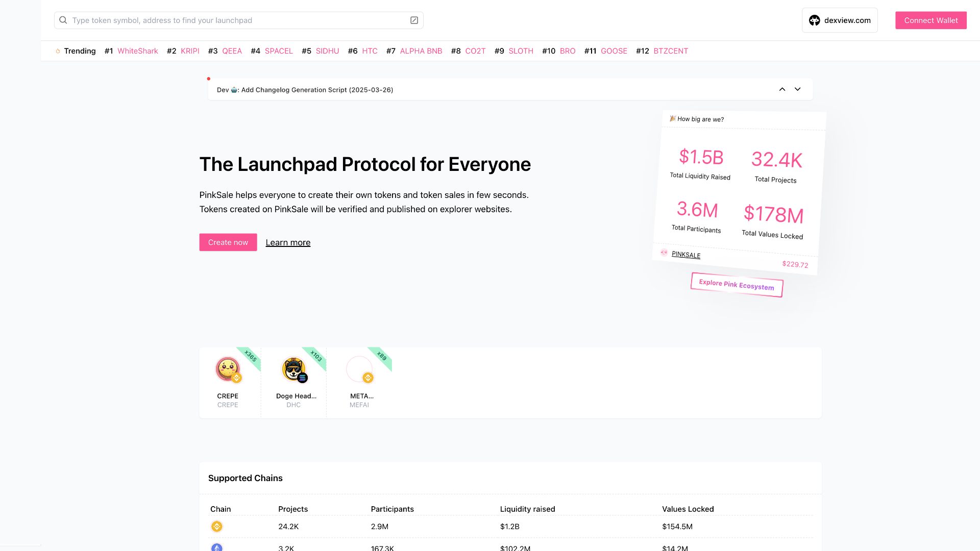
Task: Open trending token WhiteShark
Action: (138, 51)
